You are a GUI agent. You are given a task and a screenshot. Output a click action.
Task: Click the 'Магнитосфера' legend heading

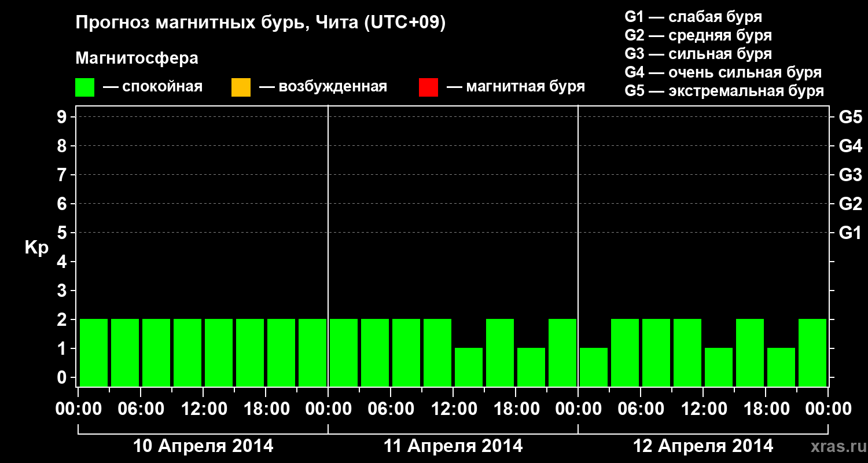click(x=137, y=58)
